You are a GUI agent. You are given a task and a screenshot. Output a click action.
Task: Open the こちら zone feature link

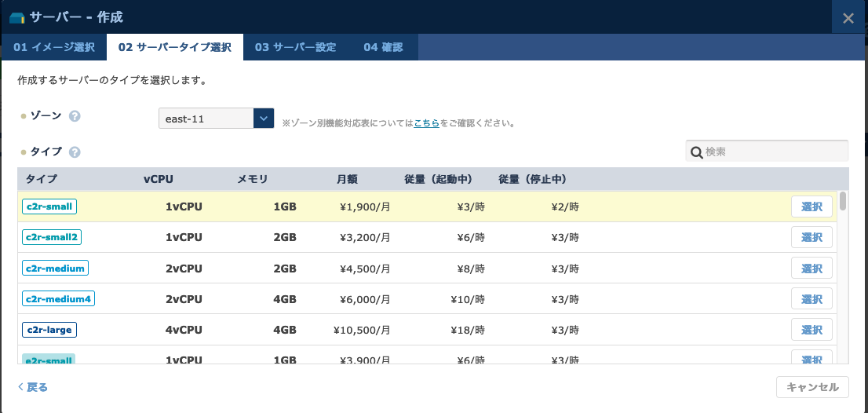point(426,123)
